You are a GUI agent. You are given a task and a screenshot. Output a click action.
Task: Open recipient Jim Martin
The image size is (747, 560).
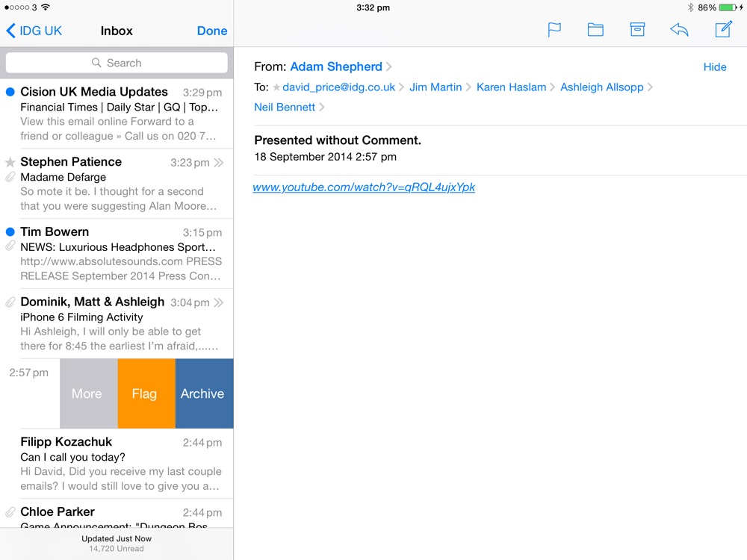(436, 87)
